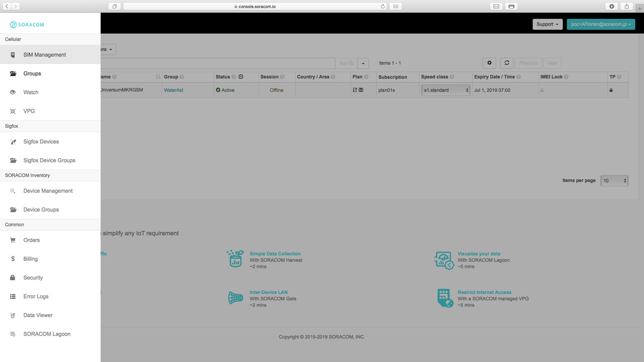Screen dimensions: 644x362
Task: Open Orders via the cart icon
Action: tap(13, 240)
